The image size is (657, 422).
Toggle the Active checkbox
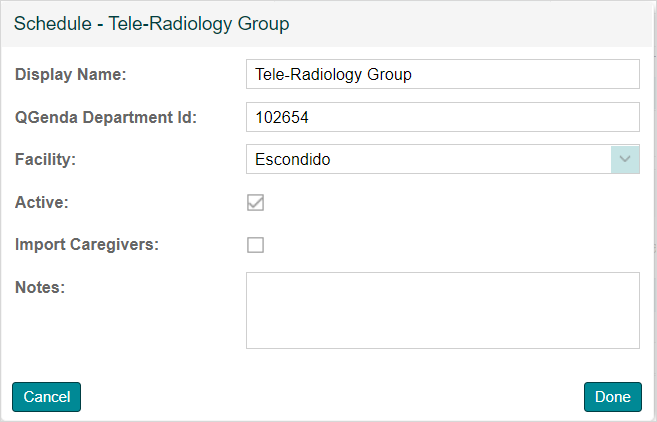coord(256,202)
